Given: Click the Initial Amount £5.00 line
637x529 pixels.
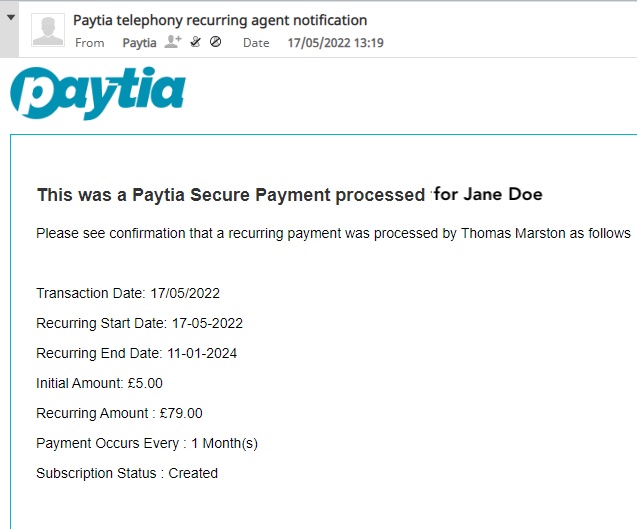Looking at the screenshot, I should [x=100, y=383].
